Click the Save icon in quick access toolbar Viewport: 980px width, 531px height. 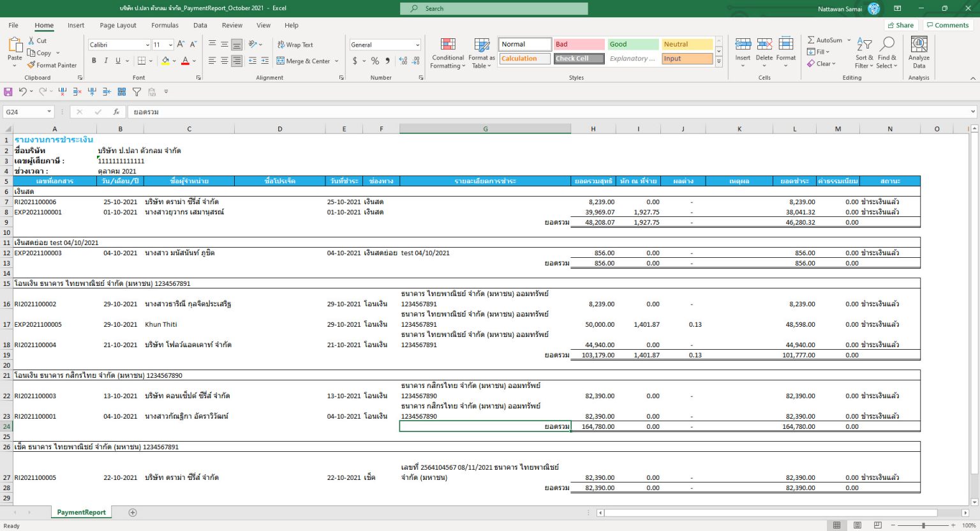[x=8, y=92]
